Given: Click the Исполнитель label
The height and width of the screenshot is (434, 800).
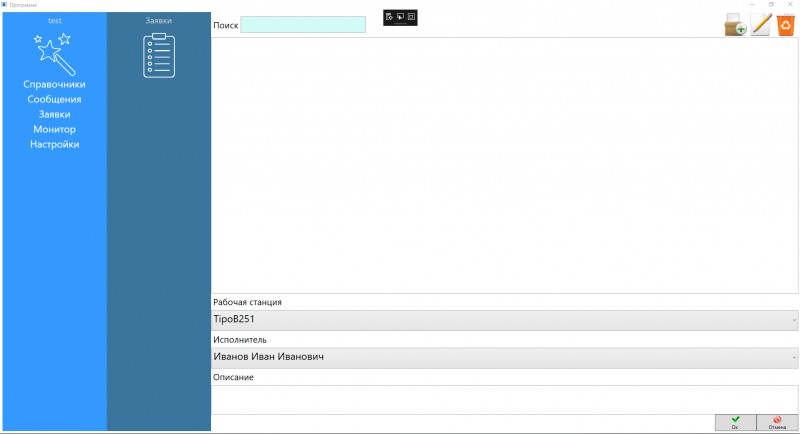Looking at the screenshot, I should click(240, 340).
